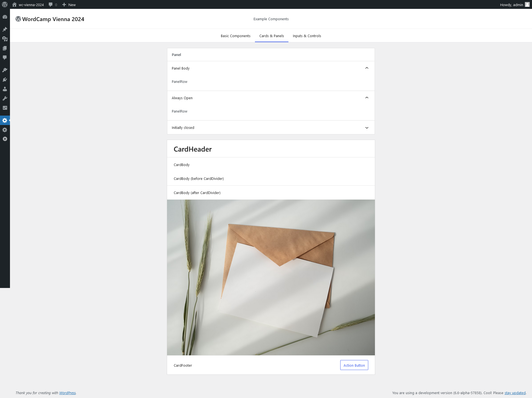The width and height of the screenshot is (532, 398).
Task: Open the Tools wrench icon in sidebar
Action: 5,98
